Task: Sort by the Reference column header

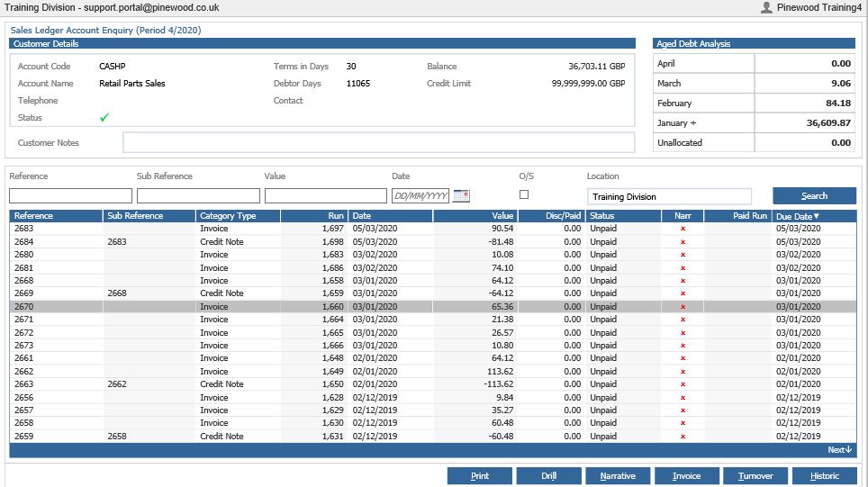Action: [x=56, y=216]
